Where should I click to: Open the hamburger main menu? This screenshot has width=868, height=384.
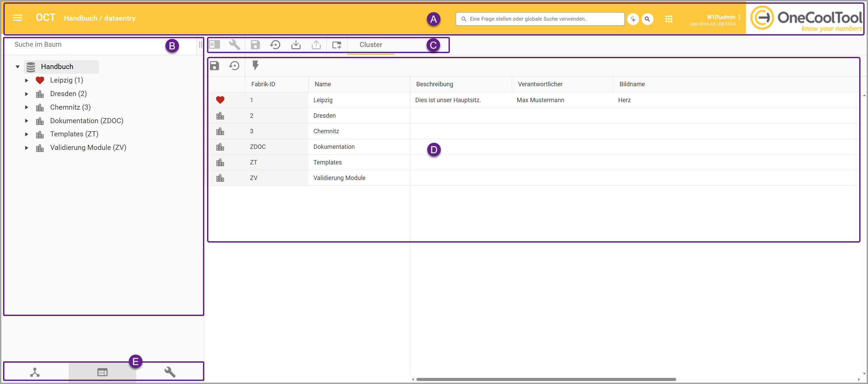pos(18,18)
